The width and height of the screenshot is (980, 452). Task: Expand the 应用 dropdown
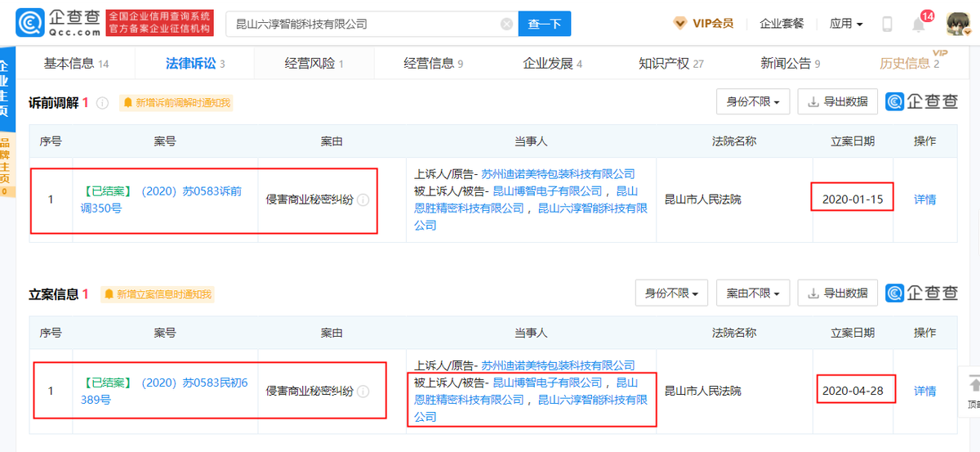846,24
